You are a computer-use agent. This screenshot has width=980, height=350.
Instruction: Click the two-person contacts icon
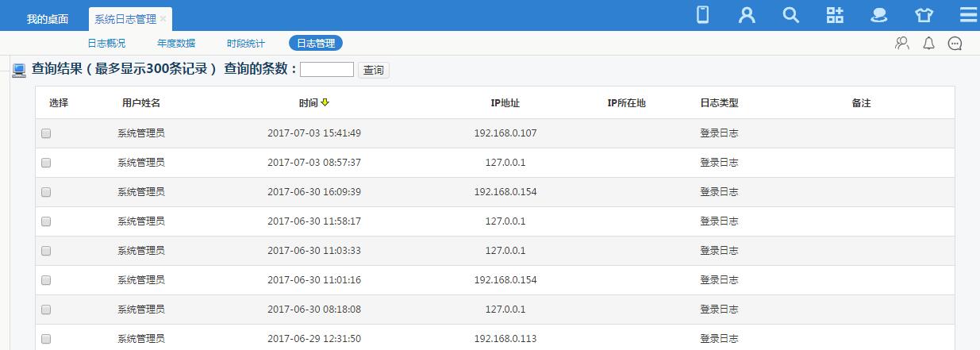pyautogui.click(x=901, y=44)
